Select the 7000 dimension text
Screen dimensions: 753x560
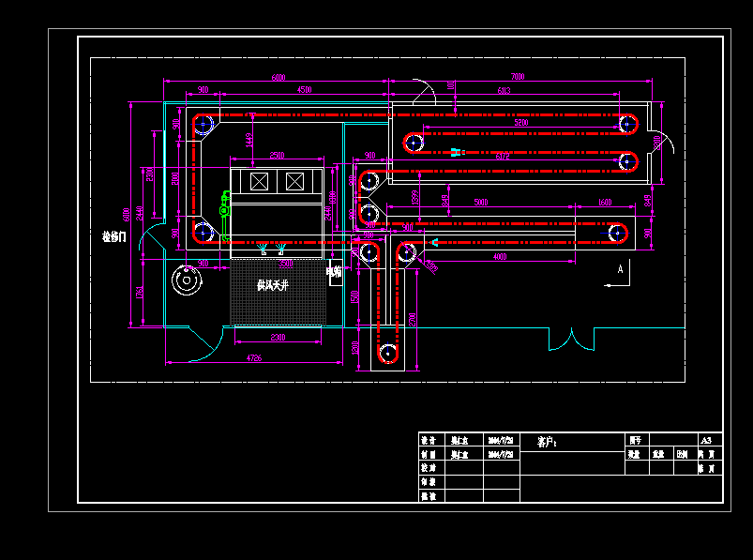pyautogui.click(x=518, y=76)
